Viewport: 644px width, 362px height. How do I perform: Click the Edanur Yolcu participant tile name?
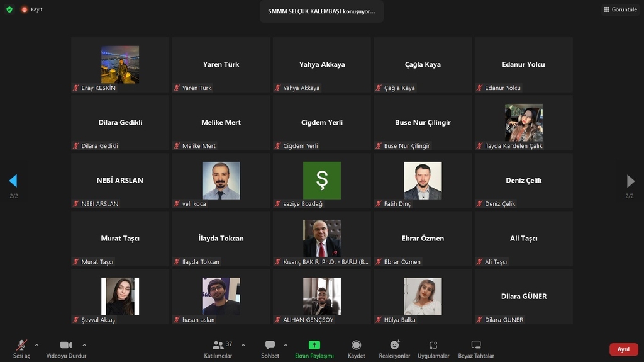point(523,65)
